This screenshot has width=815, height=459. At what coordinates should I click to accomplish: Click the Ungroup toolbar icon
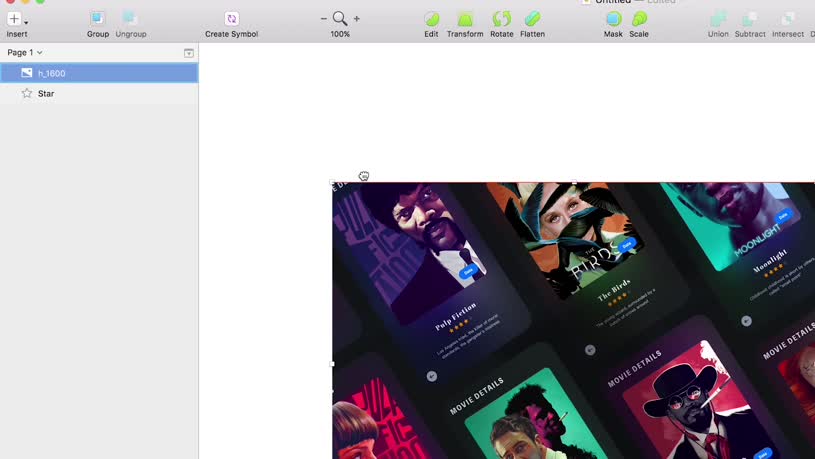pyautogui.click(x=130, y=19)
